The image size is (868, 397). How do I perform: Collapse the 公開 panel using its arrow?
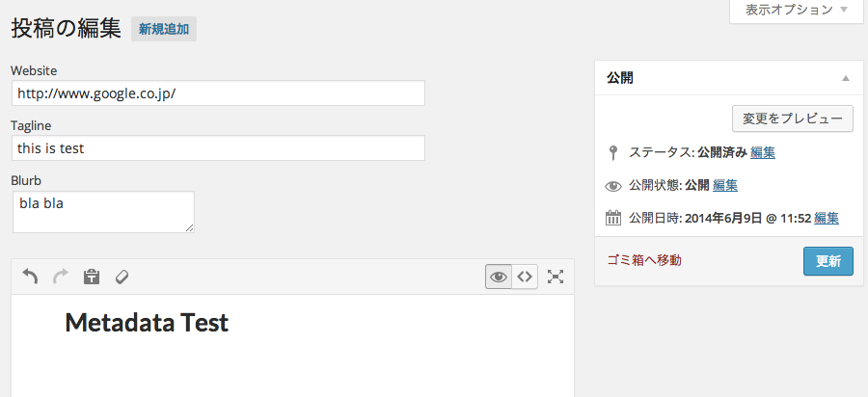point(846,78)
